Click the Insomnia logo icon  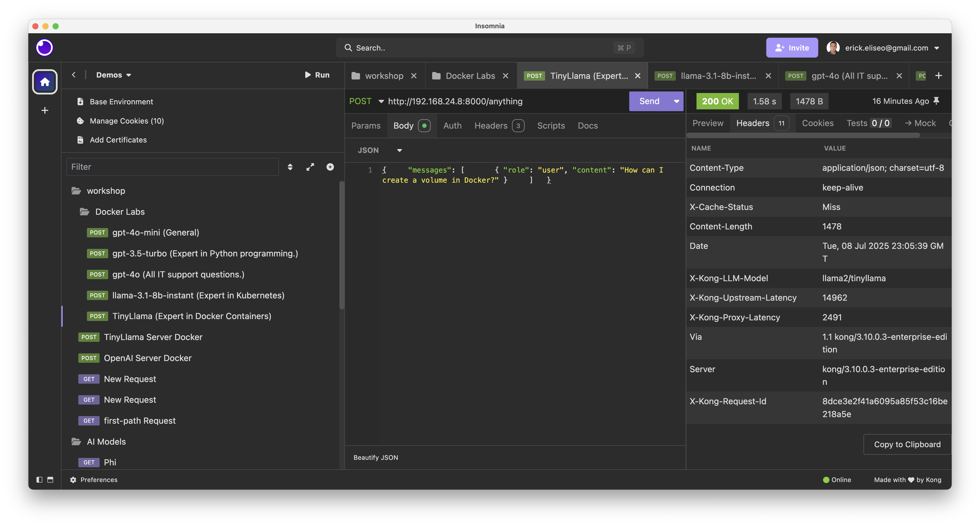(x=44, y=47)
